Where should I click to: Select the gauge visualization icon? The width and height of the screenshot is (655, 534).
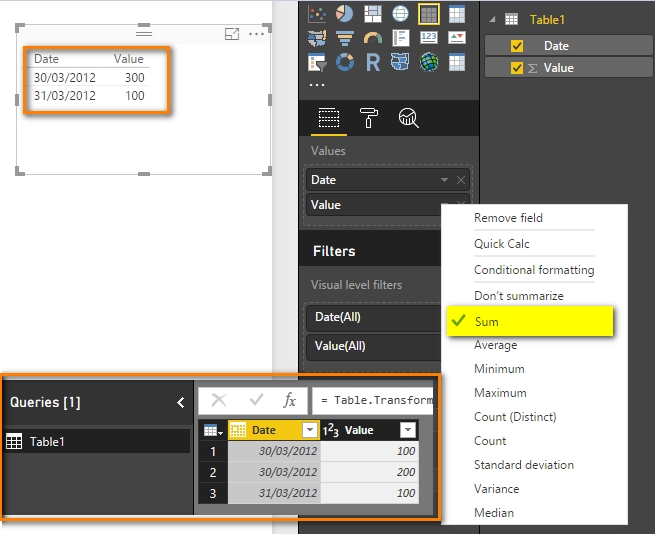[373, 38]
